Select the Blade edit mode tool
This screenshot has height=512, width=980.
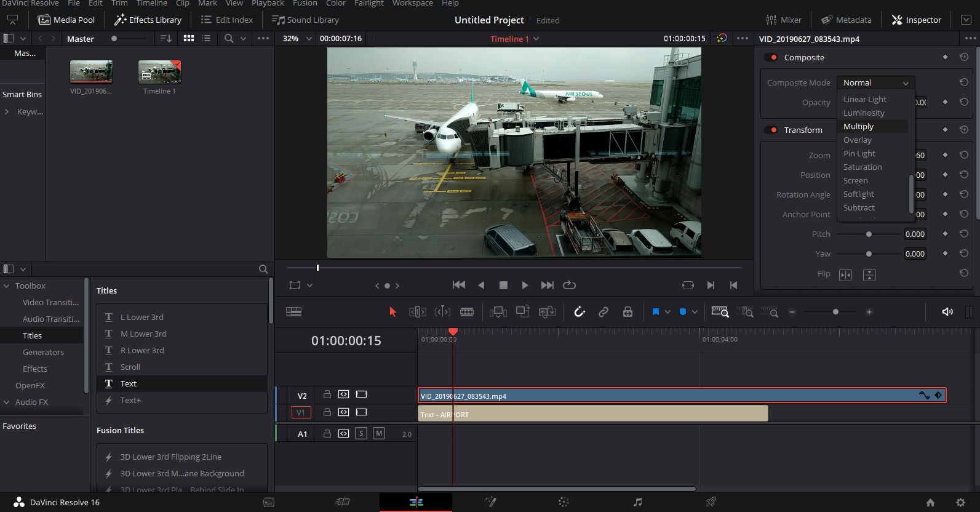pyautogui.click(x=467, y=312)
